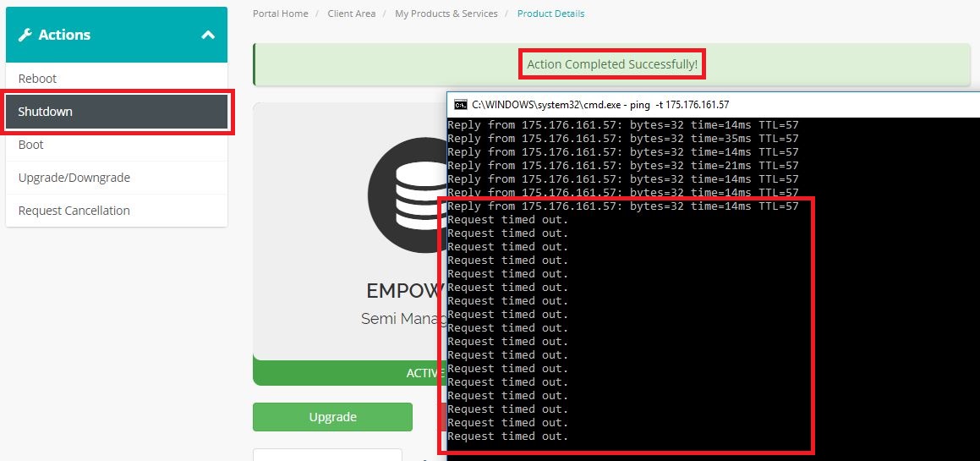Click the Boot action
This screenshot has height=461, width=980.
31,145
